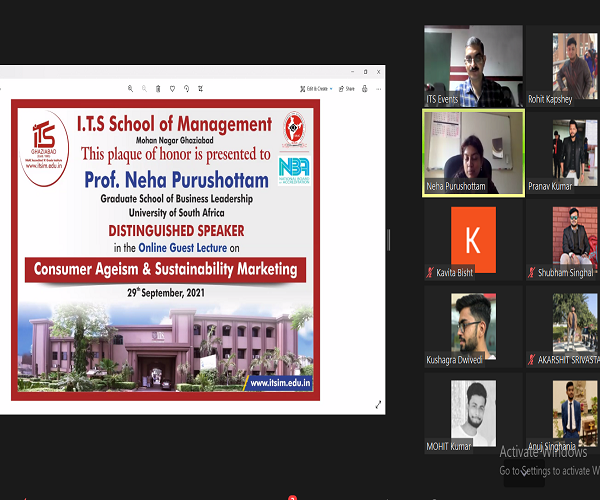The width and height of the screenshot is (600, 500).
Task: Close the Photos window
Action: coord(378,72)
